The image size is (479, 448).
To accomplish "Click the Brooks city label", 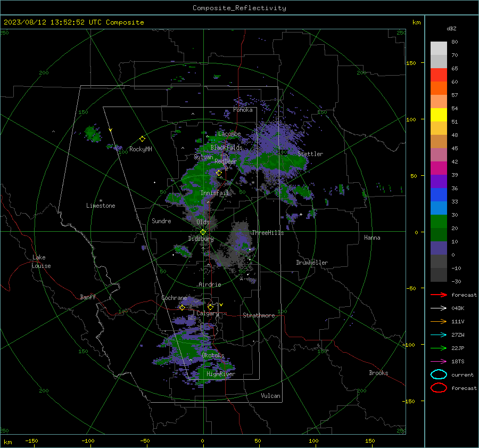I will tap(378, 373).
